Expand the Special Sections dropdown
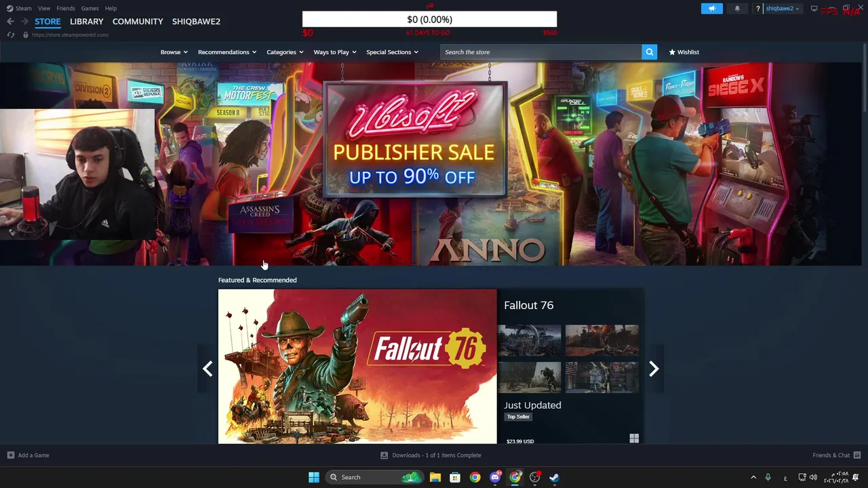 pos(392,52)
